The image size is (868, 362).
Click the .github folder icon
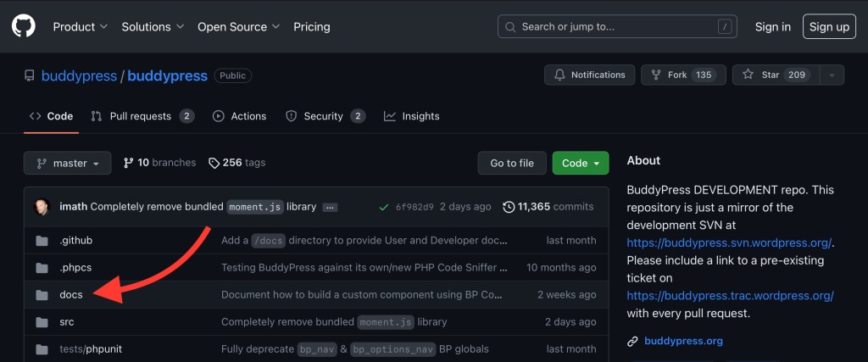point(42,241)
